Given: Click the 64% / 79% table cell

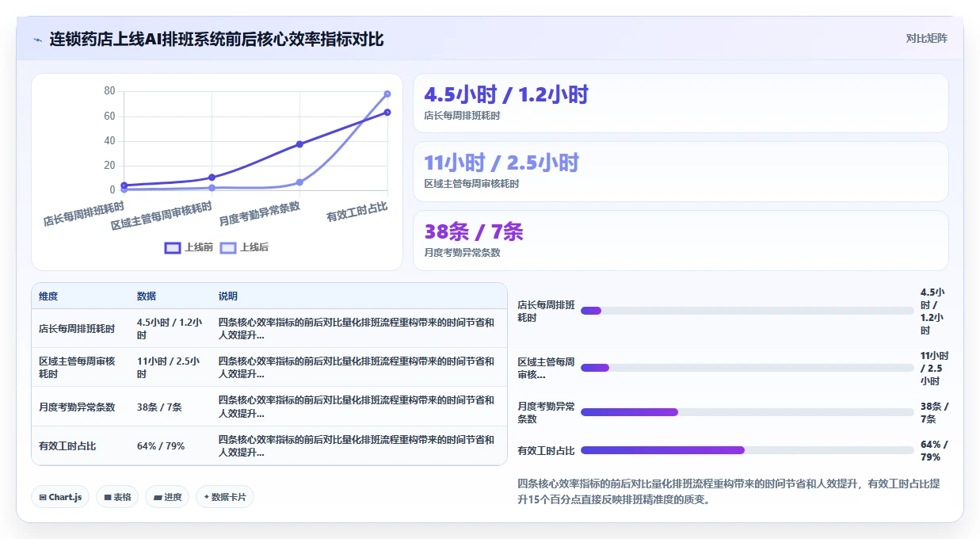Looking at the screenshot, I should point(161,446).
